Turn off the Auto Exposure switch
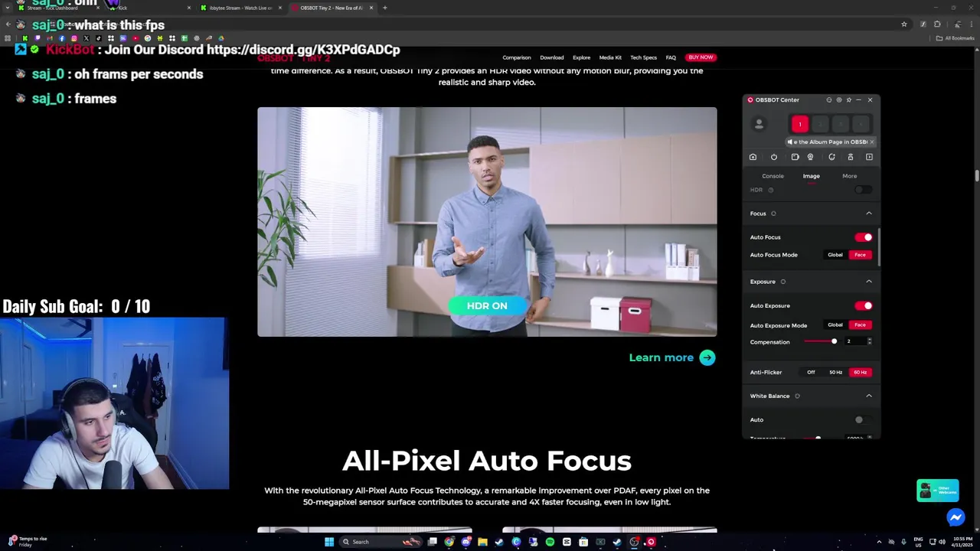The width and height of the screenshot is (980, 551). (864, 305)
